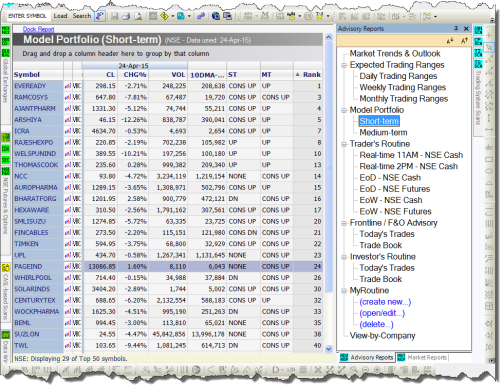This screenshot has width=500, height=385.
Task: Switch to the Advisory Reports bottom tab
Action: (x=366, y=357)
